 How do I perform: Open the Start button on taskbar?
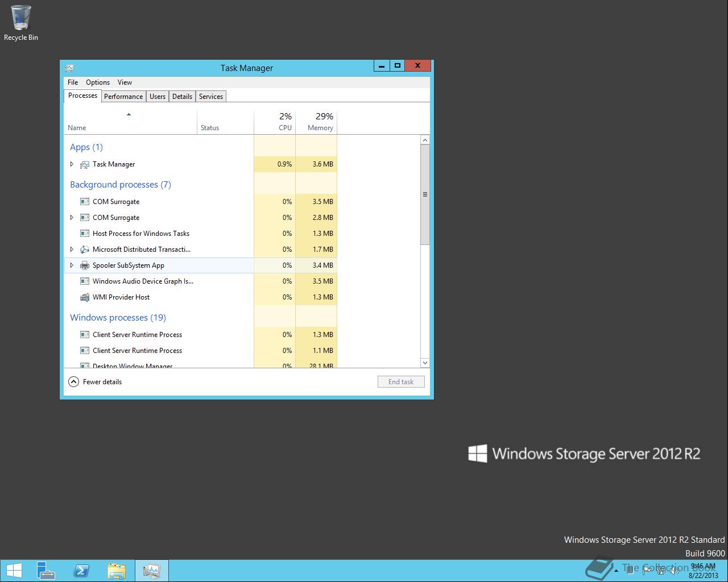[14, 571]
